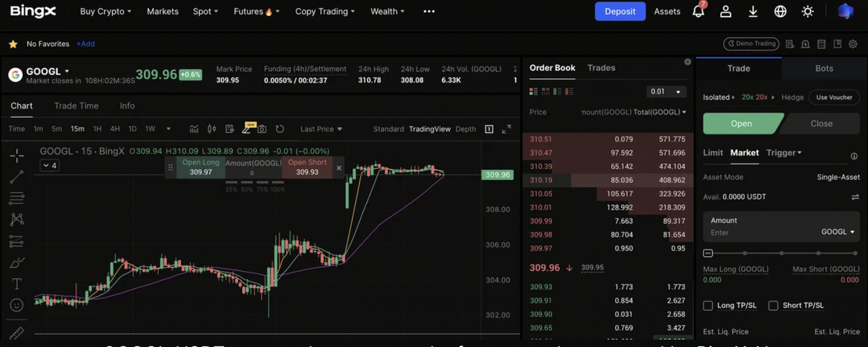This screenshot has height=347, width=868.
Task: Enable the Short TP/SL checkbox
Action: click(x=773, y=306)
